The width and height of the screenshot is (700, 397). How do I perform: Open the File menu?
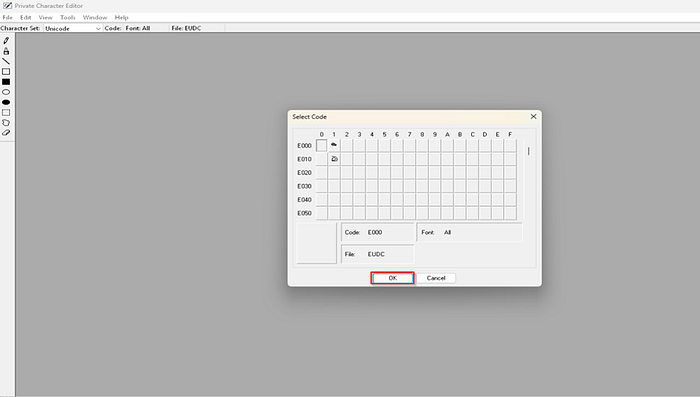coord(8,17)
